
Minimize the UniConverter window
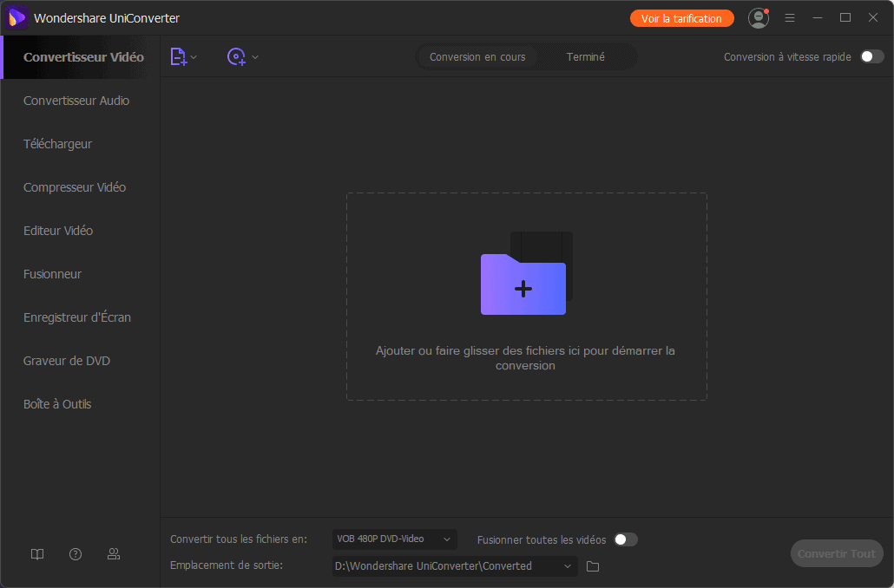[818, 18]
